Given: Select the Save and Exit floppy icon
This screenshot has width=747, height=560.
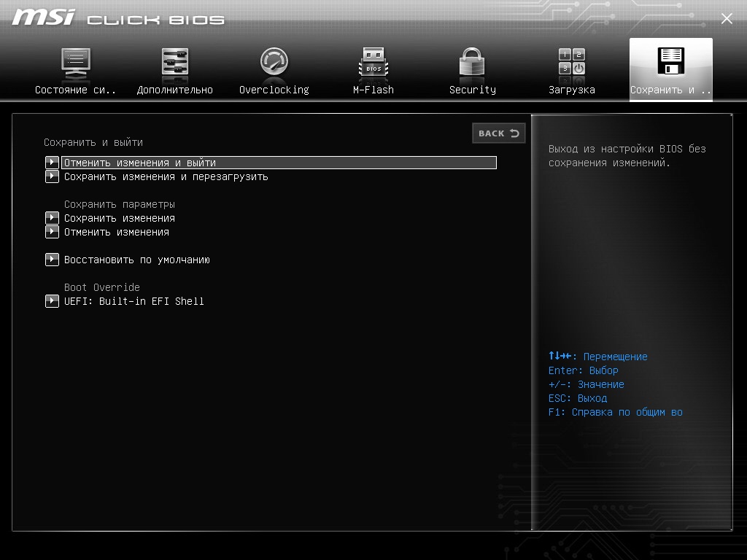Looking at the screenshot, I should [671, 61].
